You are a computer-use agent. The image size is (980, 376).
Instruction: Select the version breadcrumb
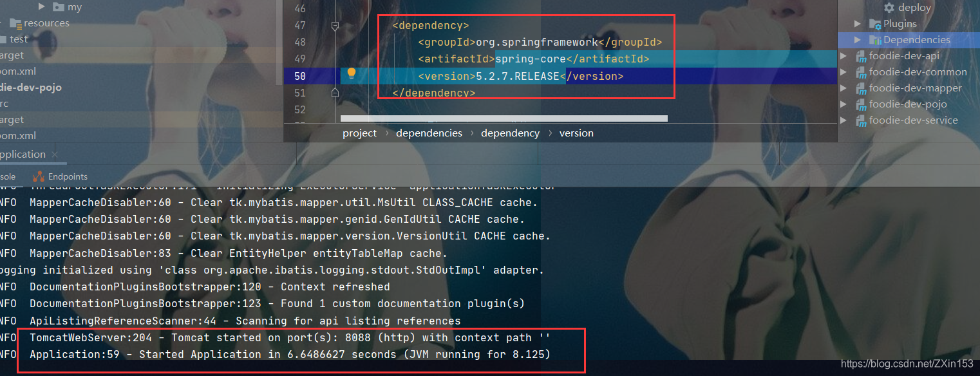tap(576, 133)
